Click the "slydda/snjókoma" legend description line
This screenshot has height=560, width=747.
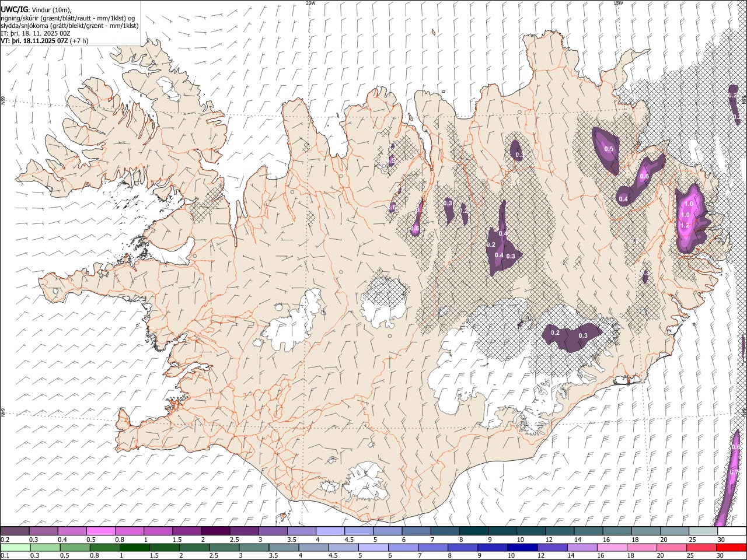click(x=69, y=26)
